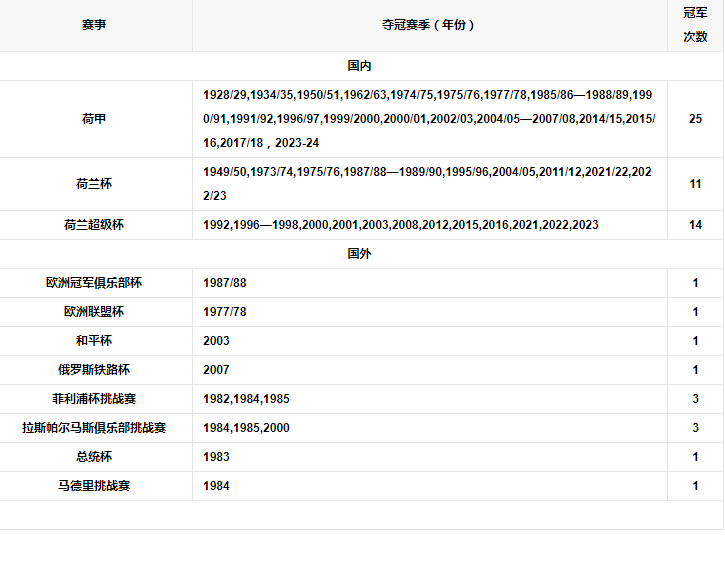Screen dimensions: 725x571
Task: Click the 拉斯帕尔马斯俱乐部挑战赛 cell
Action: 94,428
